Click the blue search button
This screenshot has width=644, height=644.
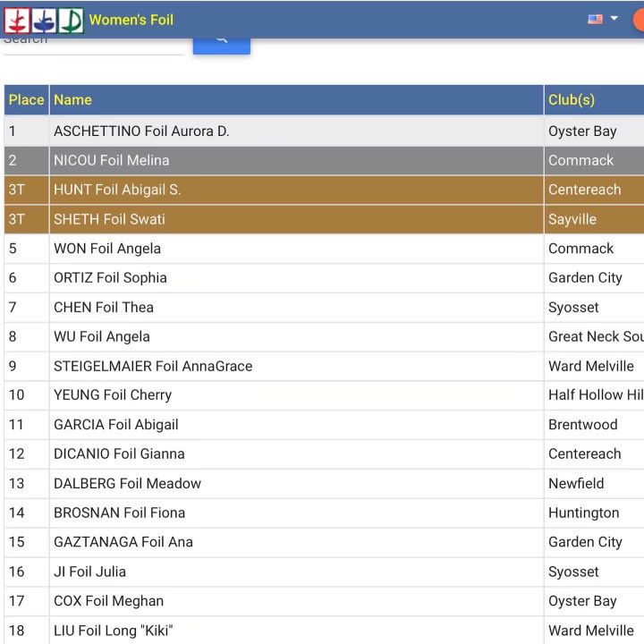tap(222, 46)
